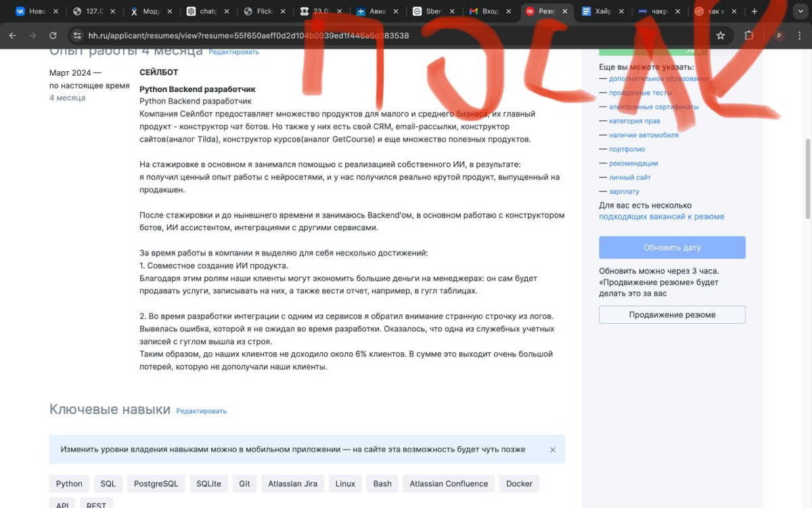The width and height of the screenshot is (812, 508).
Task: Open 'портфолио' link
Action: tap(627, 149)
